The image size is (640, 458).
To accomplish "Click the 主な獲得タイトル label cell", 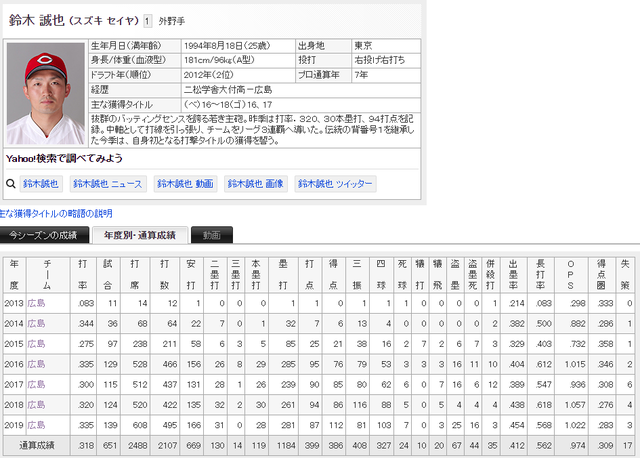I will tap(135, 105).
